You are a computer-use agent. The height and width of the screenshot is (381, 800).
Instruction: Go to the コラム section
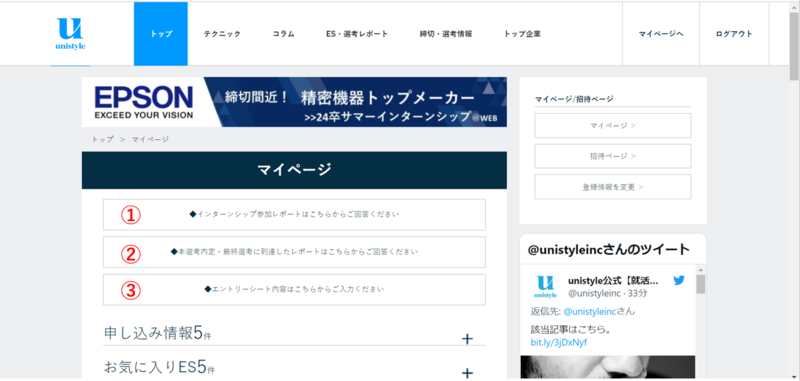283,34
